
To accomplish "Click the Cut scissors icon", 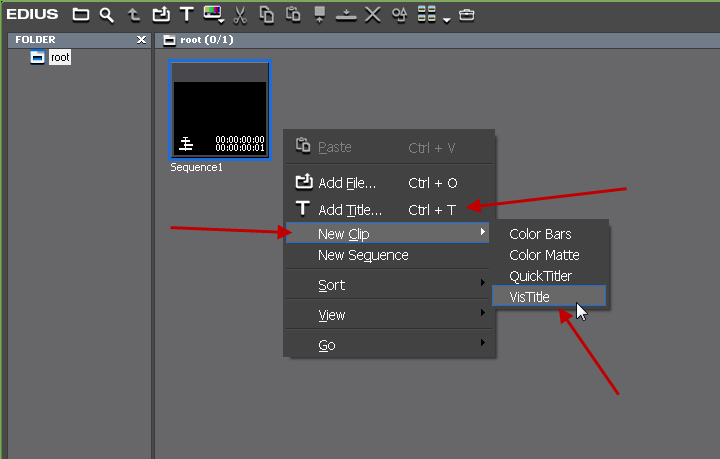I will [240, 15].
